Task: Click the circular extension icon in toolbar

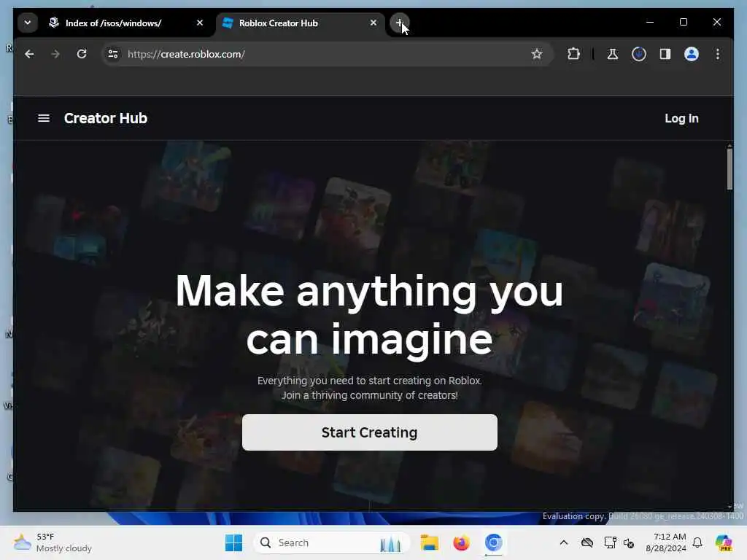Action: tap(639, 54)
